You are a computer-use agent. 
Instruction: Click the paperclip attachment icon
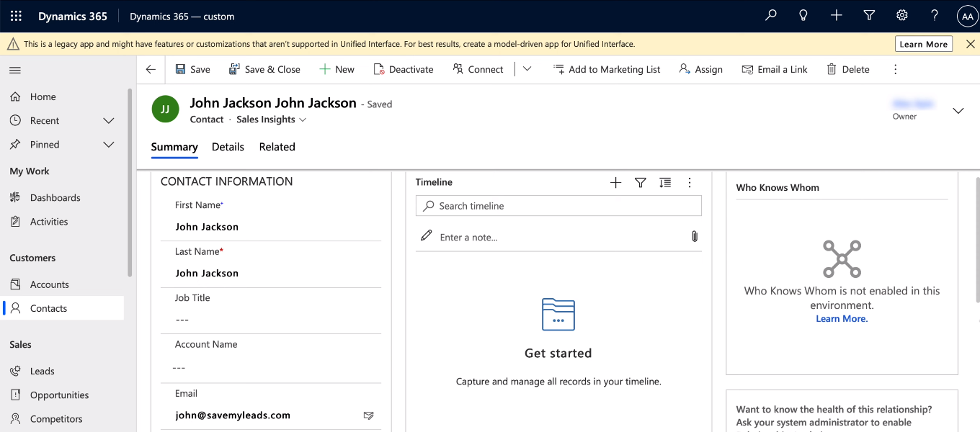[x=695, y=236]
